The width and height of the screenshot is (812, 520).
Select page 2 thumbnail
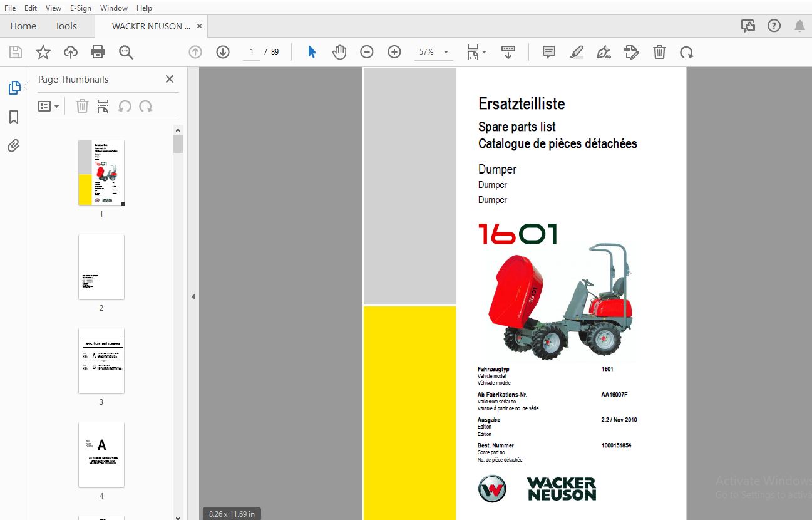pyautogui.click(x=101, y=267)
